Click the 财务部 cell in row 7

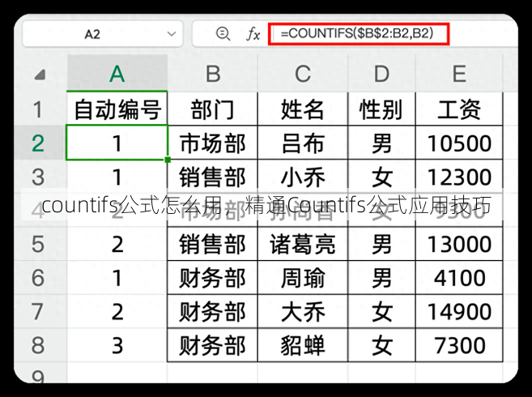point(213,311)
